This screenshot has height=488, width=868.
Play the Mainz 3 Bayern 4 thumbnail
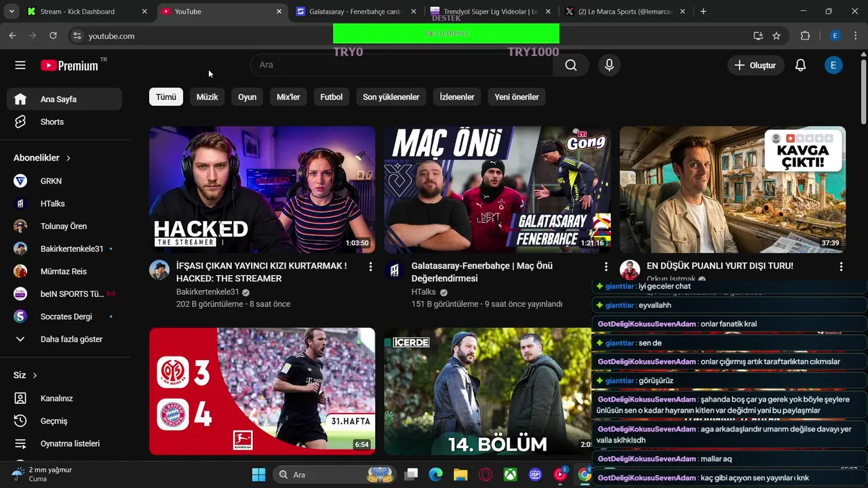click(x=262, y=391)
